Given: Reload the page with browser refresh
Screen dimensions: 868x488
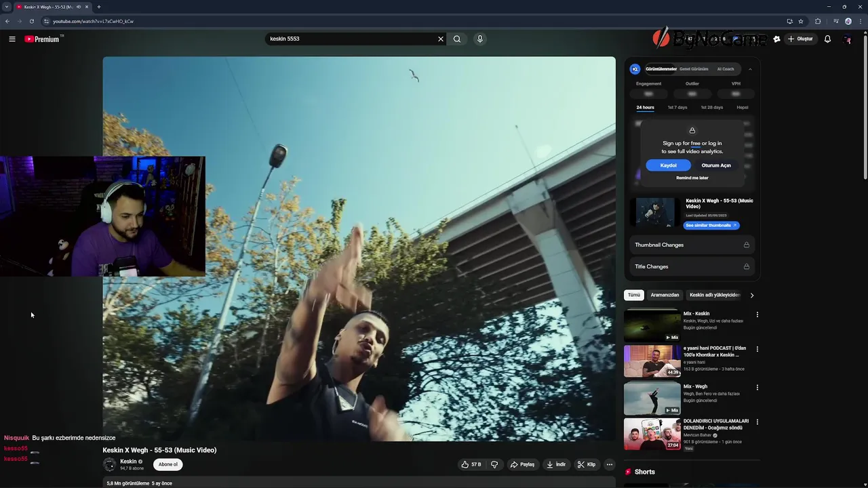Looking at the screenshot, I should pyautogui.click(x=31, y=21).
